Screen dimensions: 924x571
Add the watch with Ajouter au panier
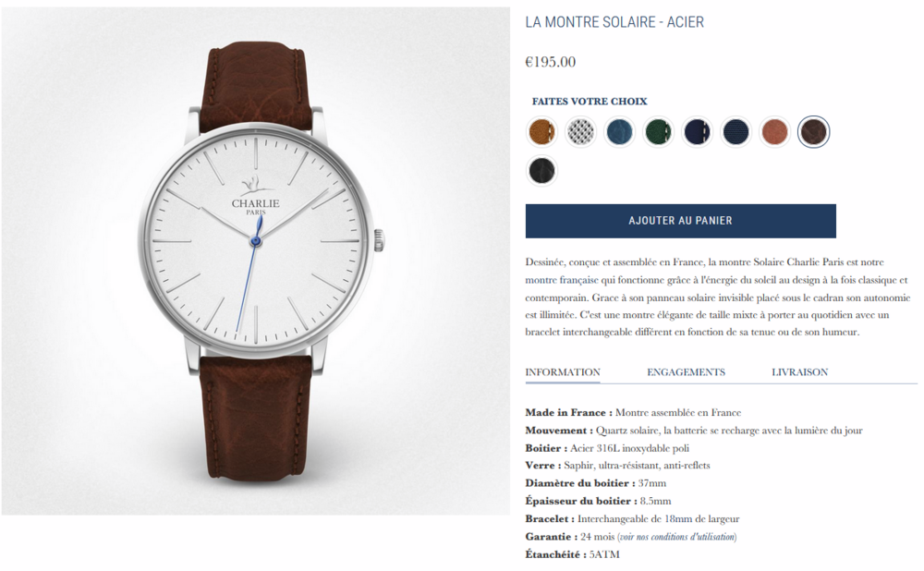tap(681, 221)
